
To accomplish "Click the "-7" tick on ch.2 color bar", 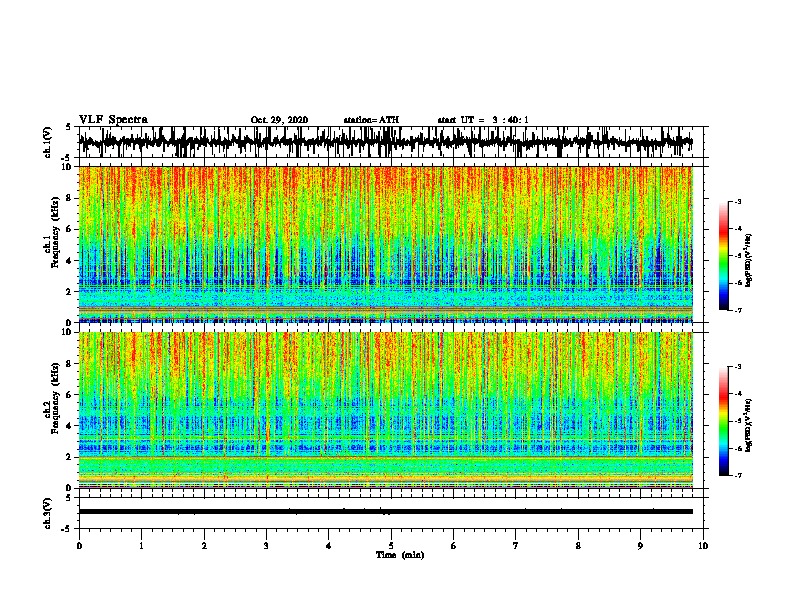I will [x=738, y=475].
